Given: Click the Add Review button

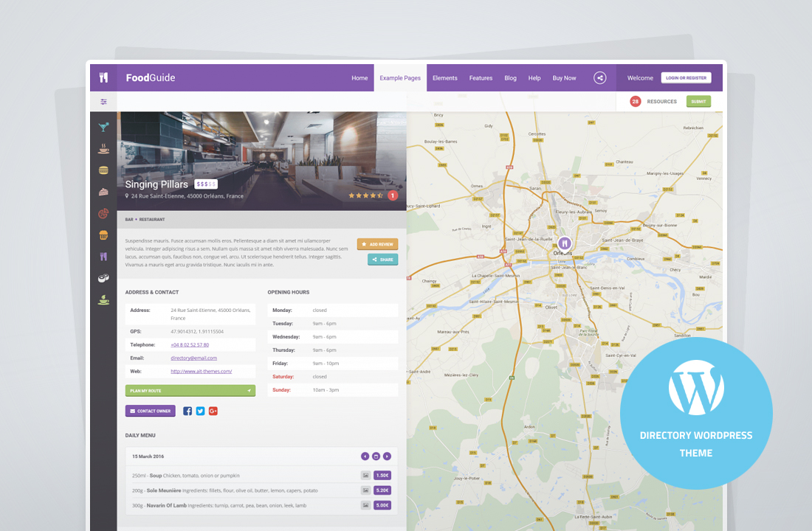Looking at the screenshot, I should pos(377,244).
